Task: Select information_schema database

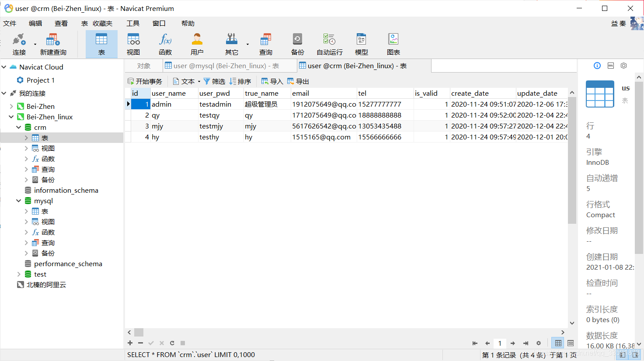Action: (66, 190)
